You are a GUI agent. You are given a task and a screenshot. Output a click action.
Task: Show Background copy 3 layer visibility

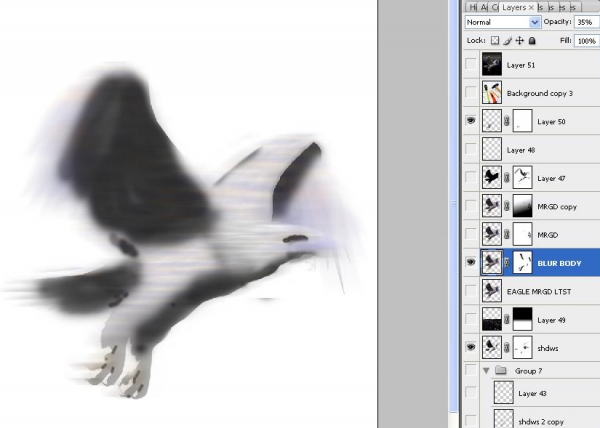[471, 93]
